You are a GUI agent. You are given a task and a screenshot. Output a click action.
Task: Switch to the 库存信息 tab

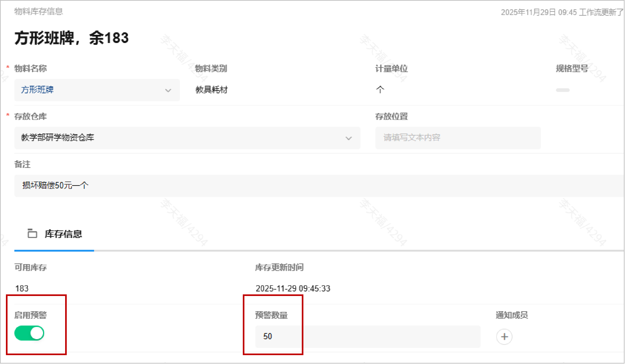tap(63, 234)
